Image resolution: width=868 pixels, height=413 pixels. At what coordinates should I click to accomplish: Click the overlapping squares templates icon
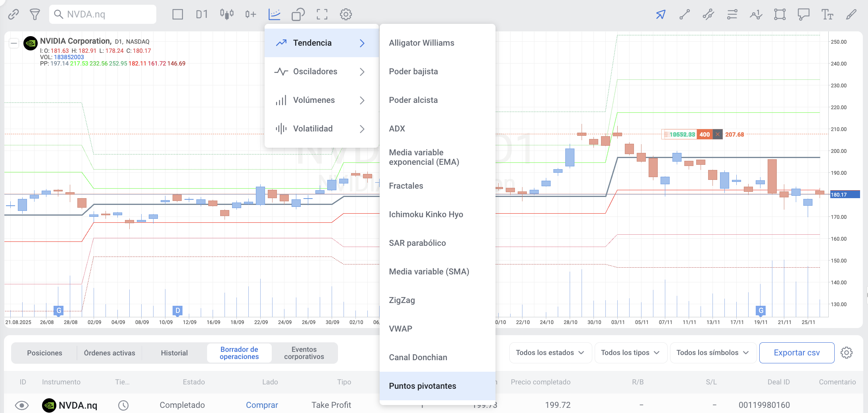click(298, 15)
